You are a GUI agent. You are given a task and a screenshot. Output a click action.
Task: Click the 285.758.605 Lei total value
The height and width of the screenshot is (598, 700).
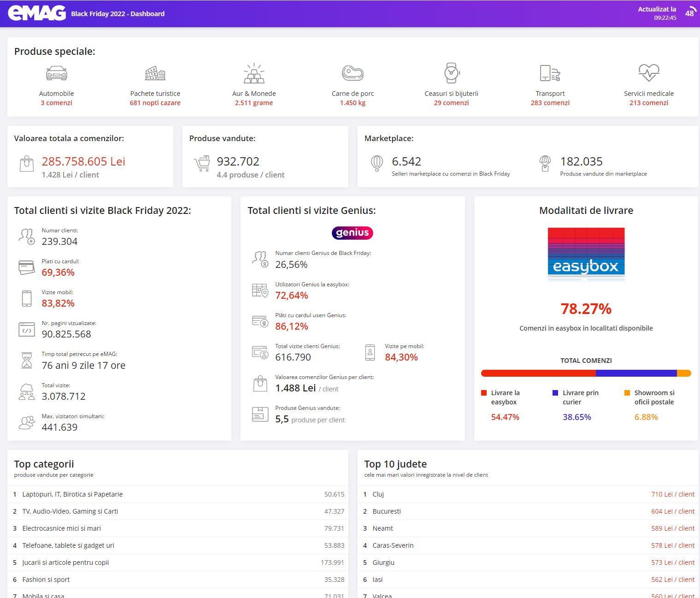coord(83,161)
